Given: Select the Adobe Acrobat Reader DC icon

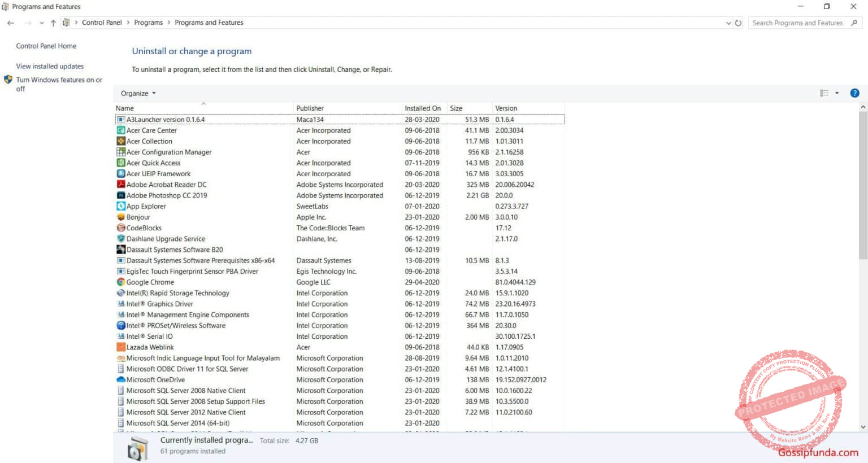Looking at the screenshot, I should (x=120, y=184).
